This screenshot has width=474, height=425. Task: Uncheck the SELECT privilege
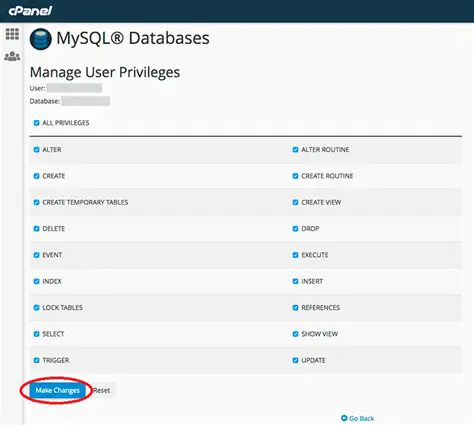tap(37, 334)
